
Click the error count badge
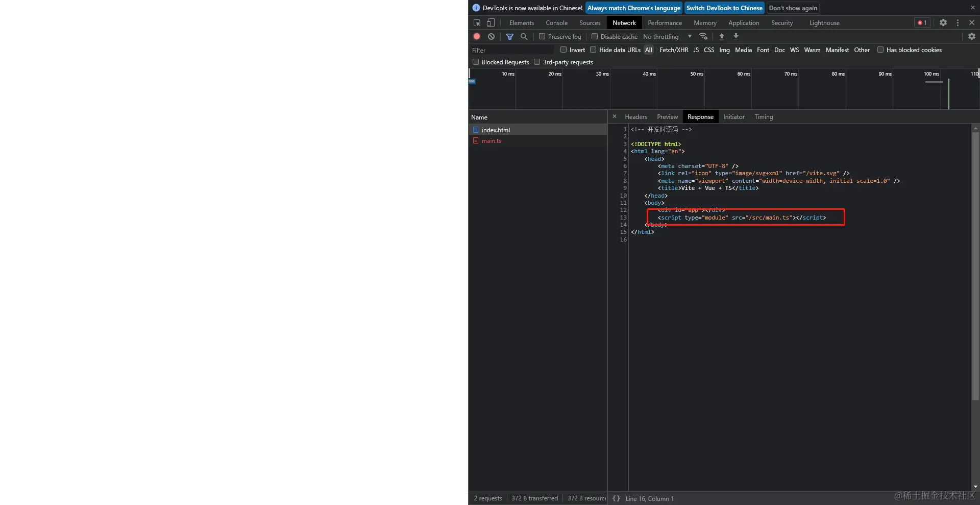pos(922,23)
